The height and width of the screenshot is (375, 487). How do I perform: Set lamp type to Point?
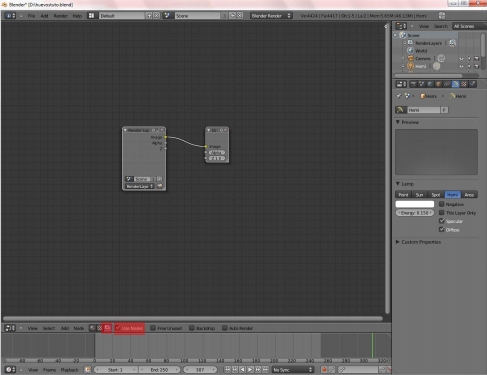pos(403,195)
